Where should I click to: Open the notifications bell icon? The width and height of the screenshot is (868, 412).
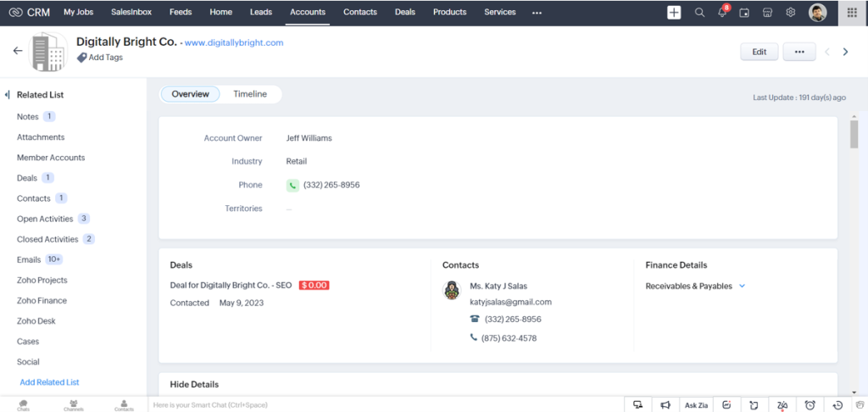[x=722, y=12]
